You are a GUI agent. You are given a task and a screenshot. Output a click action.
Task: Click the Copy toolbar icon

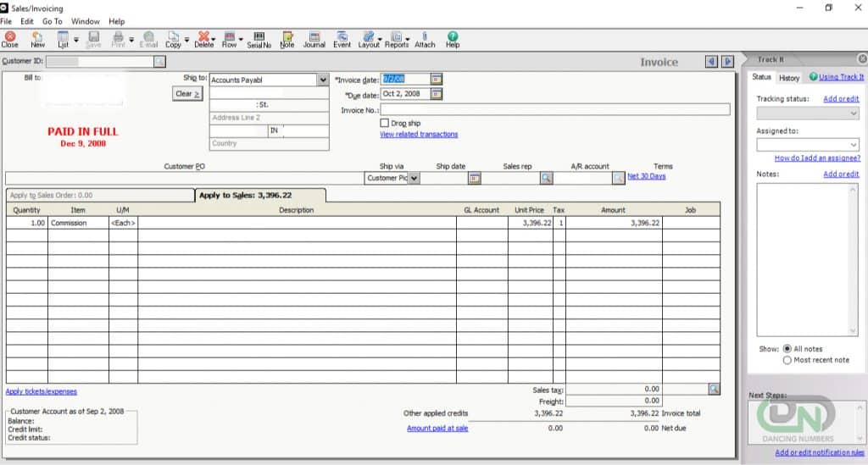pos(173,40)
